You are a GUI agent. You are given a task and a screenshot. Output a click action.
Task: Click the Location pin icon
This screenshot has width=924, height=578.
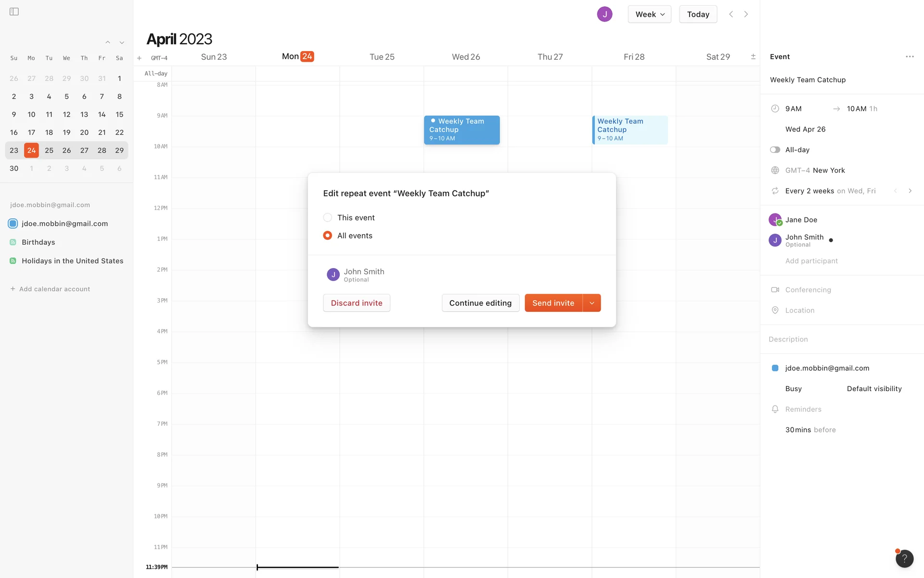[775, 310]
